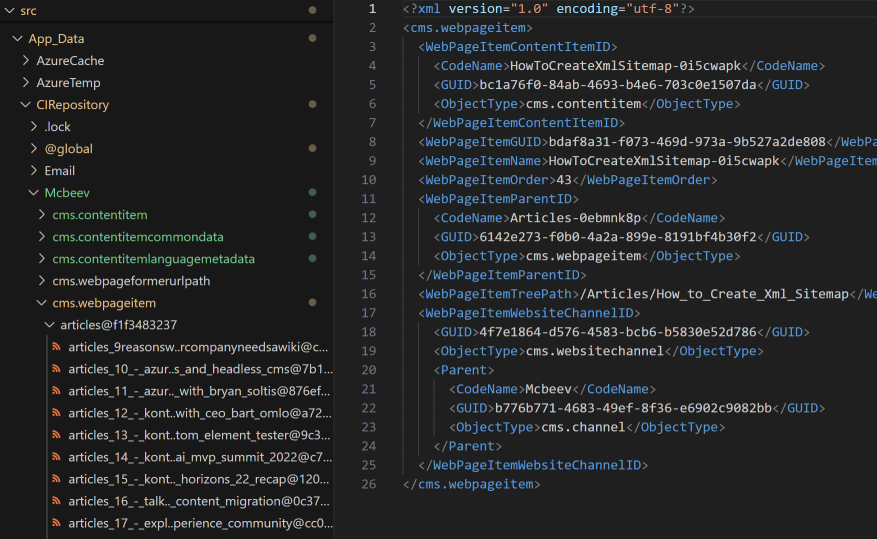Open articles_14_-_kont..ai_mvp_summit_2022 file
Viewport: 877px width, 539px height.
point(200,457)
